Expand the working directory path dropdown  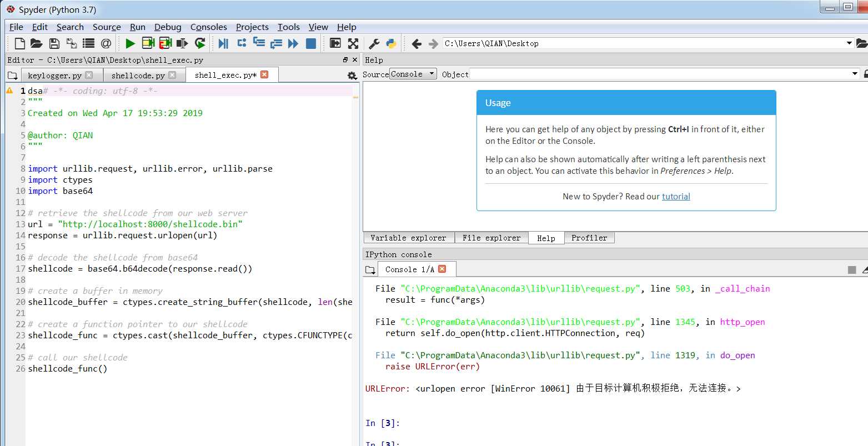tap(849, 43)
